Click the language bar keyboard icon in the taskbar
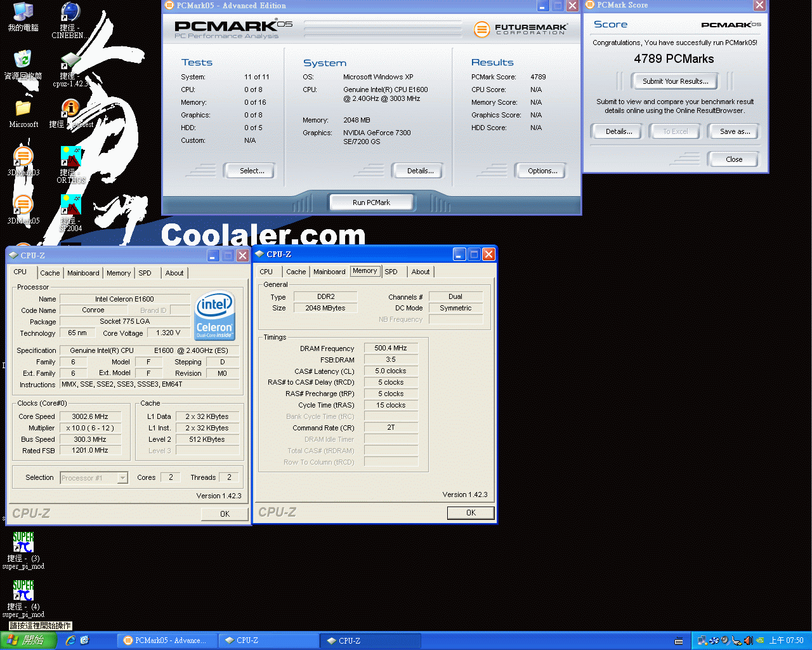The image size is (812, 650). [679, 641]
